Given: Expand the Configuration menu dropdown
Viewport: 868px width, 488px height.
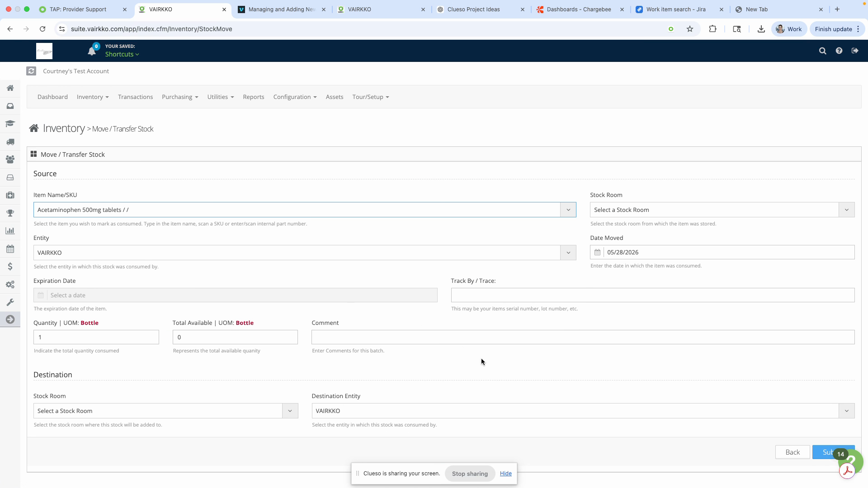Looking at the screenshot, I should point(295,97).
